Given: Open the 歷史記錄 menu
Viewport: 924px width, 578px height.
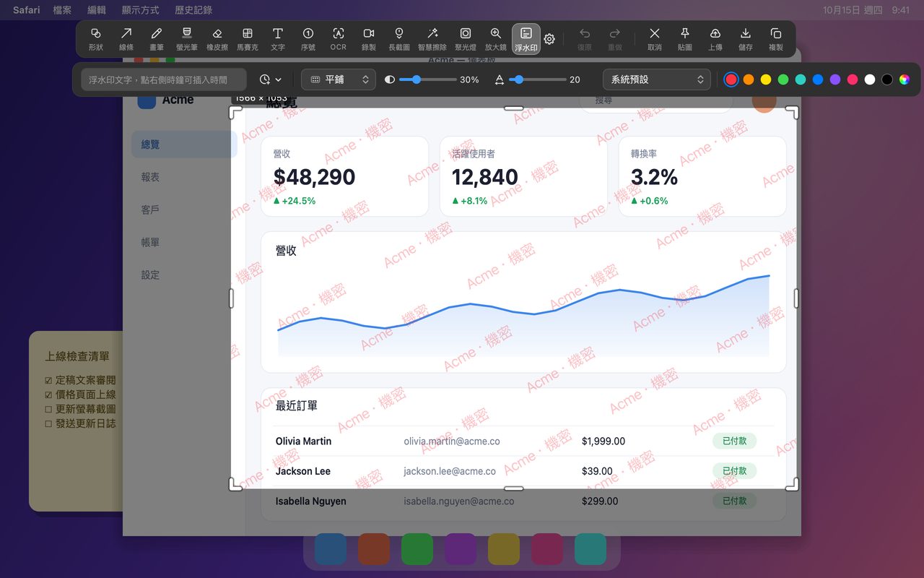Looking at the screenshot, I should (193, 10).
